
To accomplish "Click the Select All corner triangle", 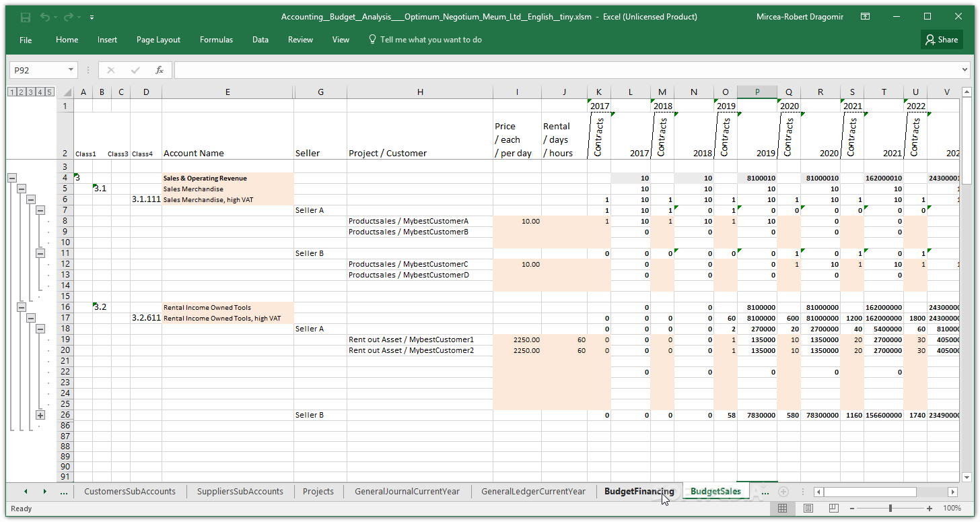I will pyautogui.click(x=65, y=92).
